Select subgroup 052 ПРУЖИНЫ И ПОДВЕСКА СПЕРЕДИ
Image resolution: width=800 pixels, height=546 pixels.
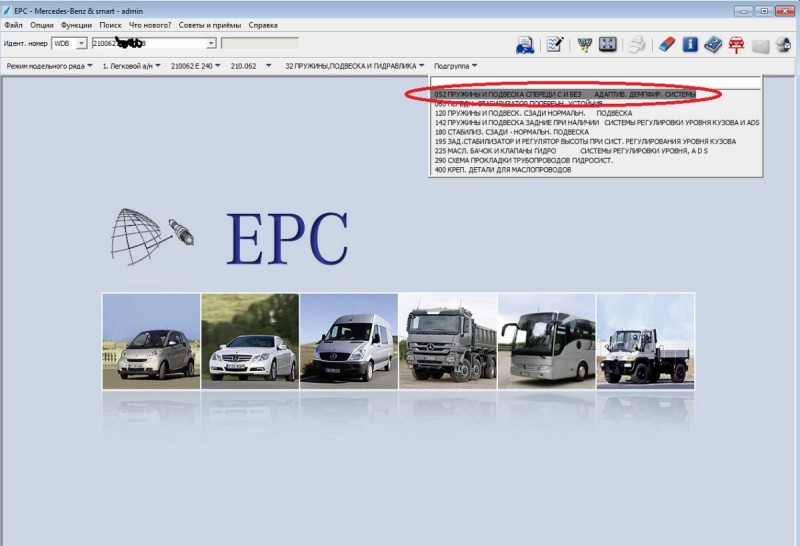(565, 94)
